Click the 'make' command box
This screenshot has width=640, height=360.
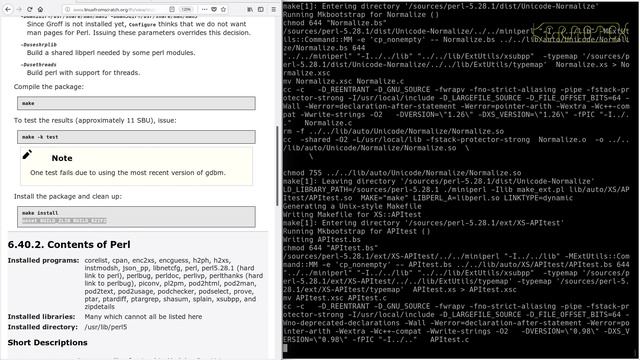136,103
